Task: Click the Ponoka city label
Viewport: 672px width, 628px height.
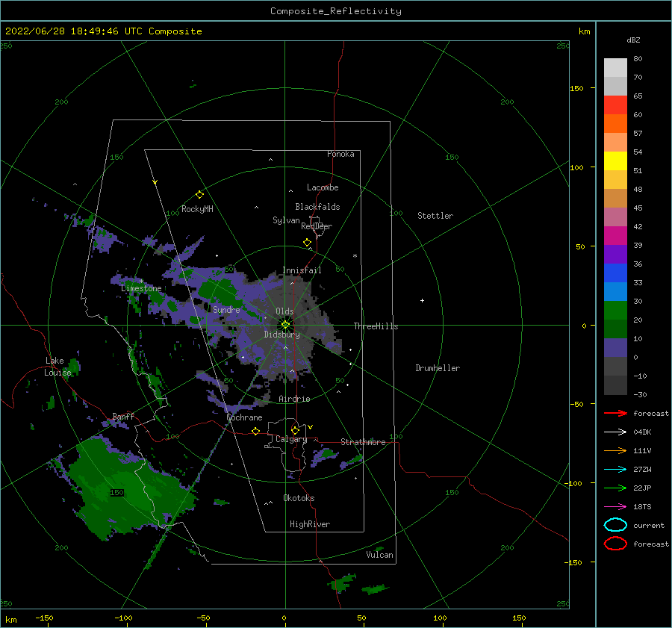Action: pyautogui.click(x=340, y=154)
